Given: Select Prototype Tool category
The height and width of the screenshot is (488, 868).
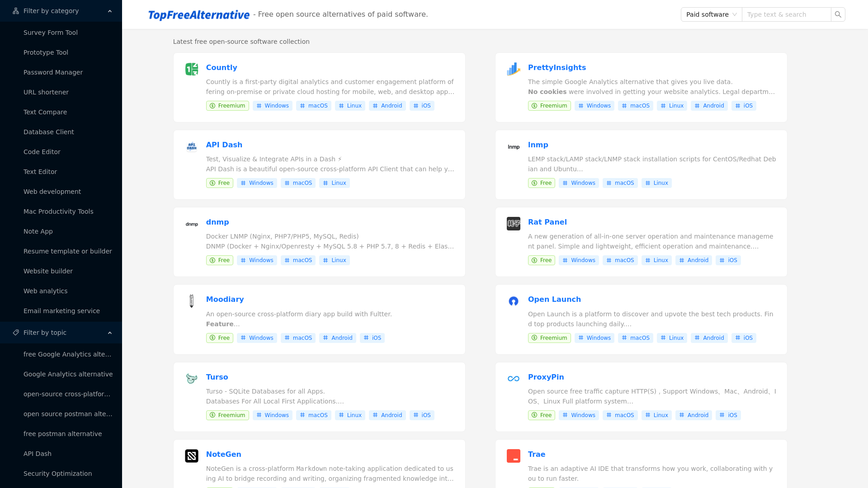Looking at the screenshot, I should (x=61, y=52).
